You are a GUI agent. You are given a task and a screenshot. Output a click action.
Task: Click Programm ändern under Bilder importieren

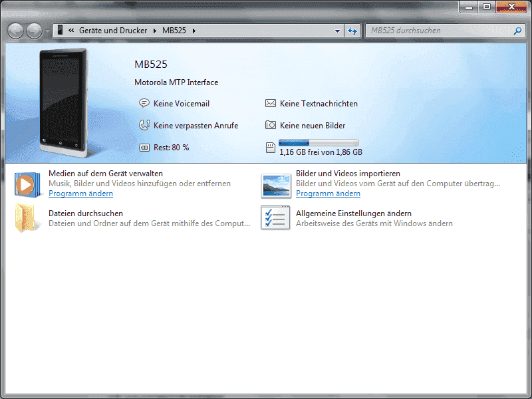(x=328, y=194)
